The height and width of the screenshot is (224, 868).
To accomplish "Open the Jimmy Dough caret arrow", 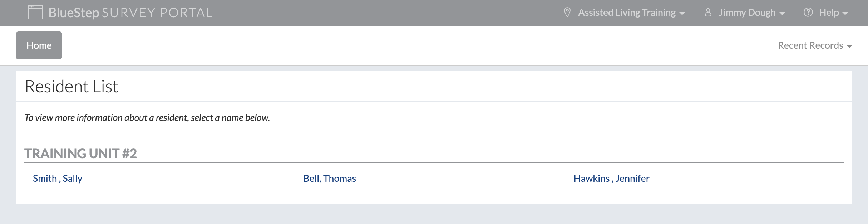I will 782,14.
